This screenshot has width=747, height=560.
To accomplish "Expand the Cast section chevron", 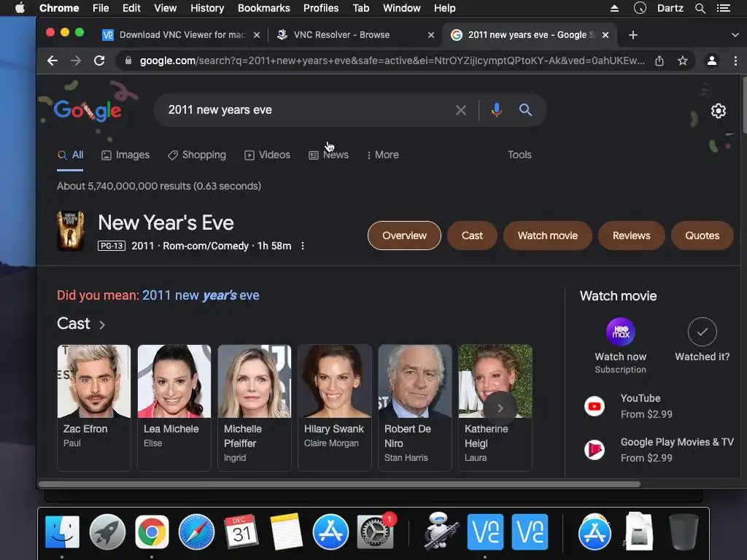I will coord(102,324).
